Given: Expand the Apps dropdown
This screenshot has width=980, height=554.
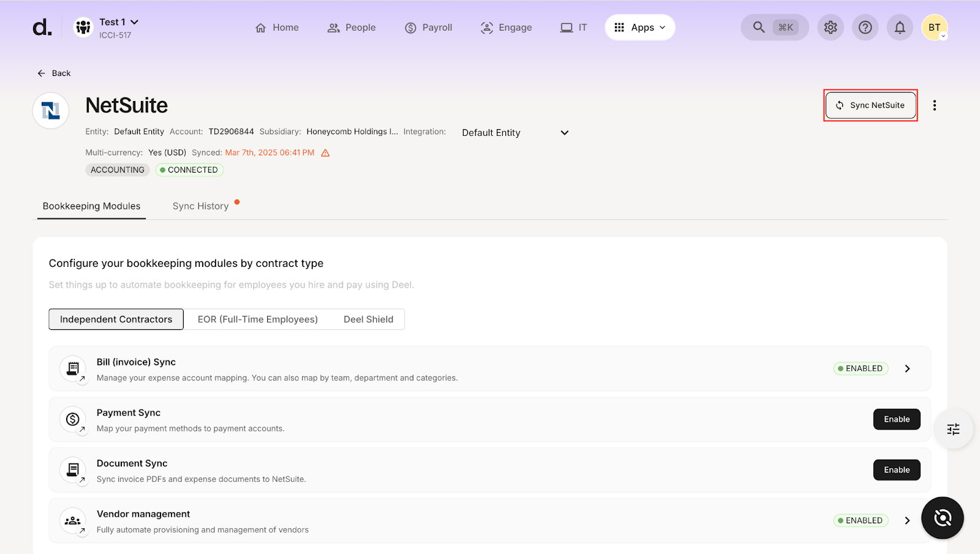Looking at the screenshot, I should coord(640,28).
